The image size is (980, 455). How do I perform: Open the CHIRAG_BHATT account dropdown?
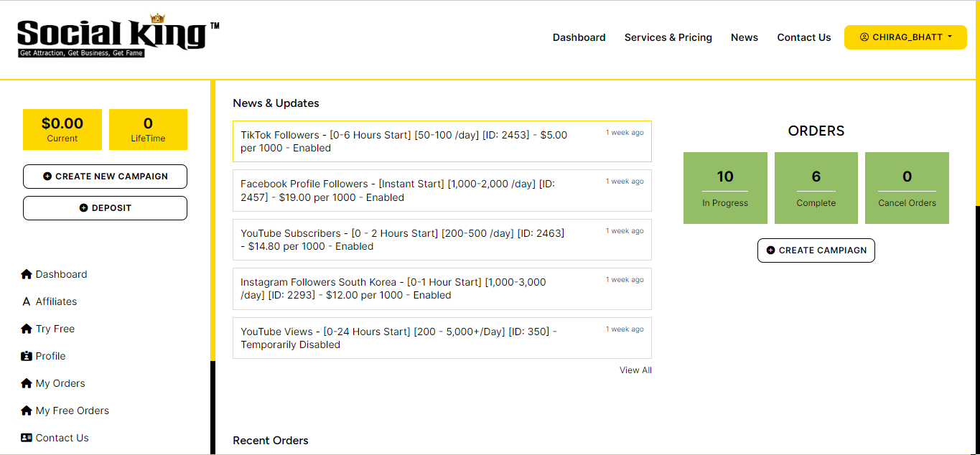[905, 37]
